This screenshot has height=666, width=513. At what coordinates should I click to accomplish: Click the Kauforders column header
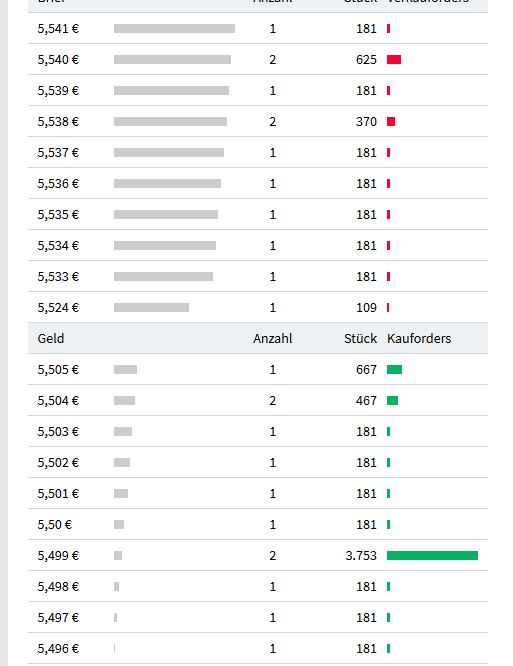419,339
